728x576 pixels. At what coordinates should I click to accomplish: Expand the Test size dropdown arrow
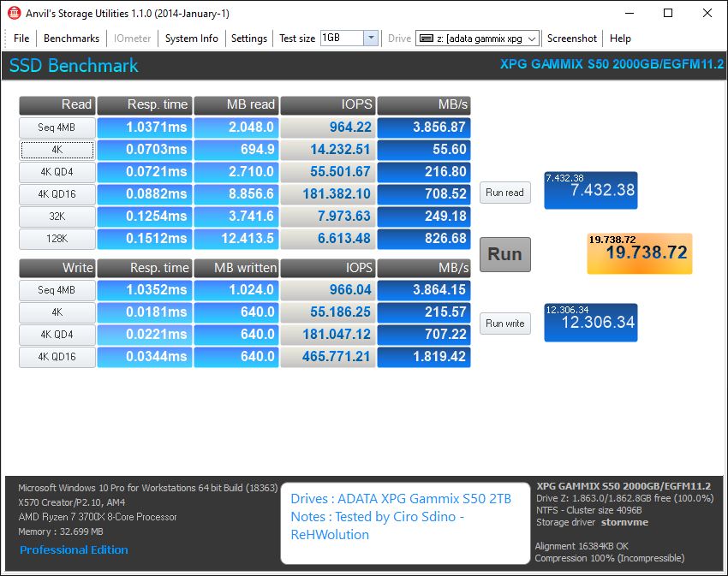[371, 38]
